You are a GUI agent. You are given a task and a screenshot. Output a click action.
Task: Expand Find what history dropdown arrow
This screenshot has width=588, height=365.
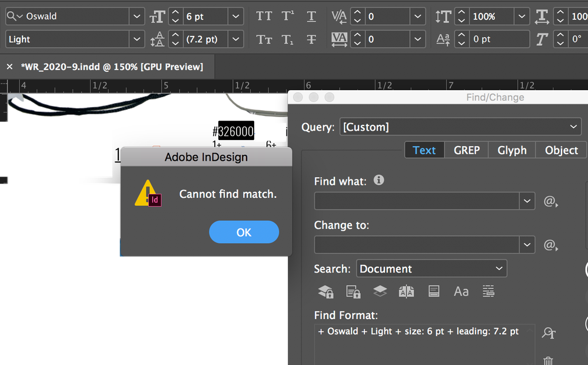pyautogui.click(x=527, y=201)
